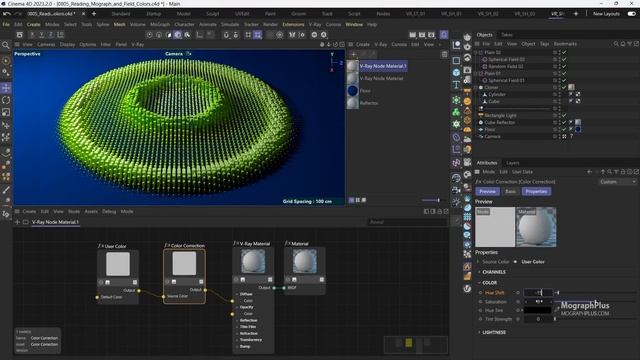
Task: Select the Move tool in left toolbar
Action: 6,88
